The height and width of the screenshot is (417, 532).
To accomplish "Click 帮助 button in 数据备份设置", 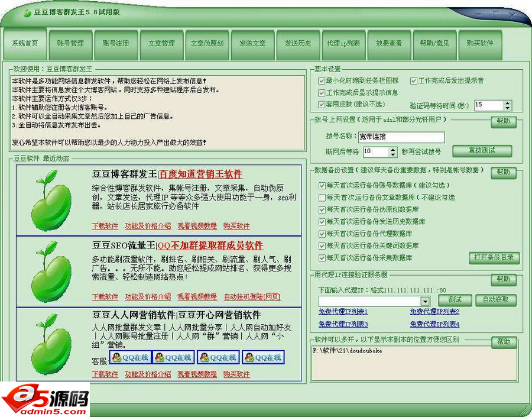I will pyautogui.click(x=504, y=173).
